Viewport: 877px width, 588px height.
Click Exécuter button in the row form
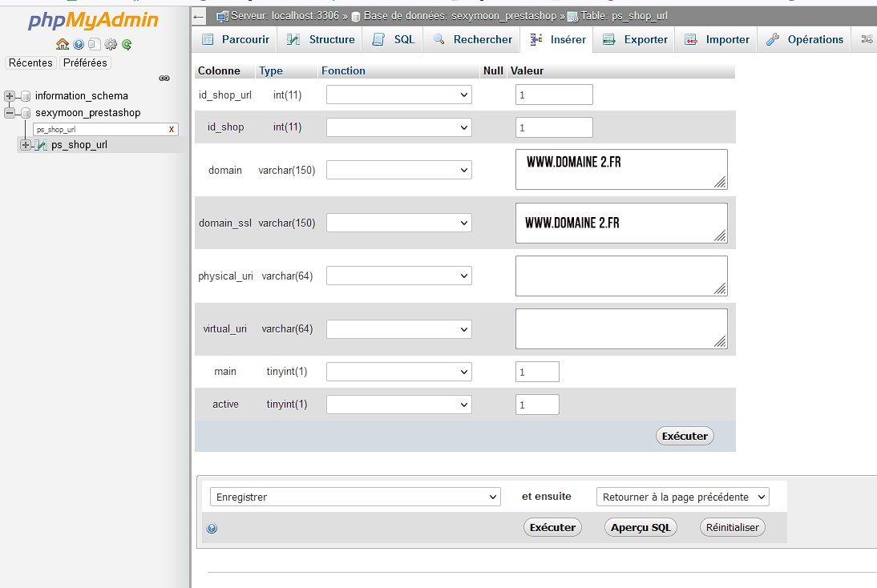(685, 436)
